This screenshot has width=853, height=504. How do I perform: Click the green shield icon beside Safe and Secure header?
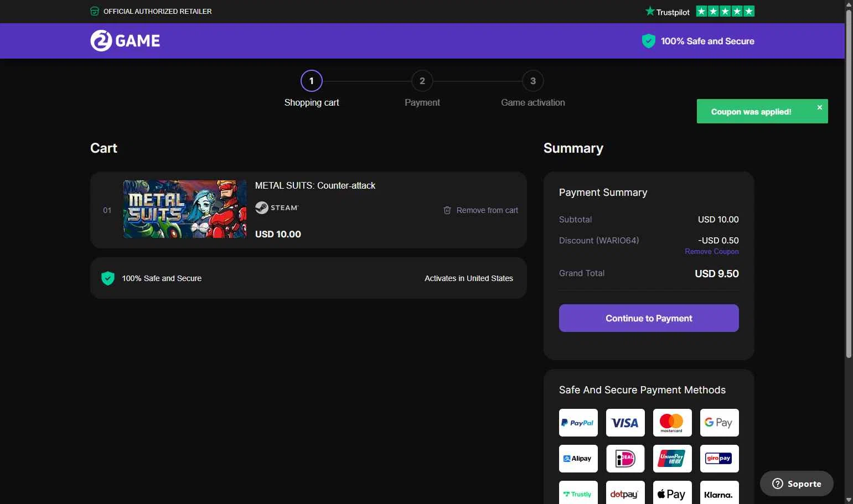648,41
